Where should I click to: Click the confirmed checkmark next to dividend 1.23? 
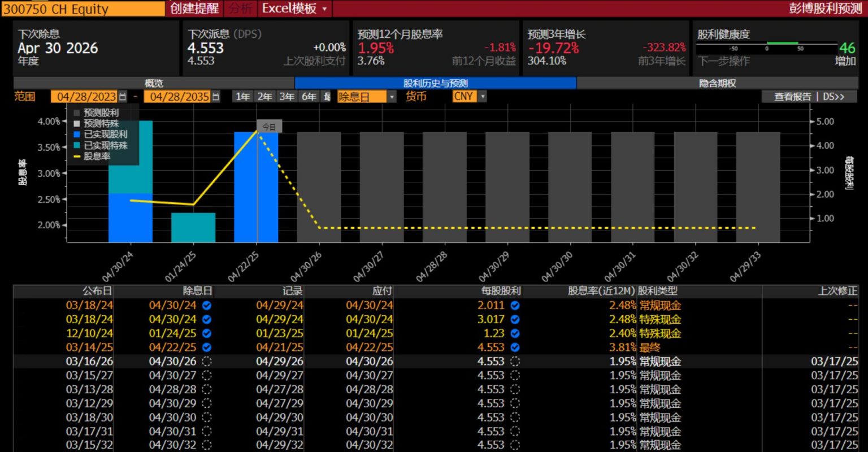(x=515, y=333)
